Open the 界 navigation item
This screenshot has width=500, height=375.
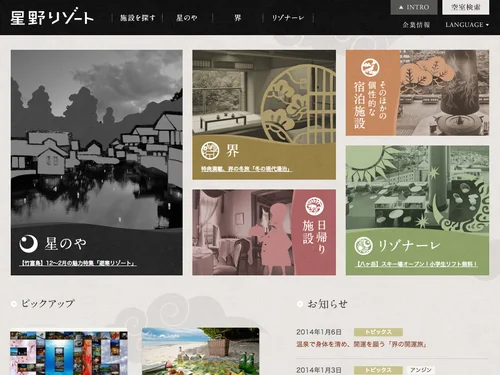pyautogui.click(x=237, y=18)
